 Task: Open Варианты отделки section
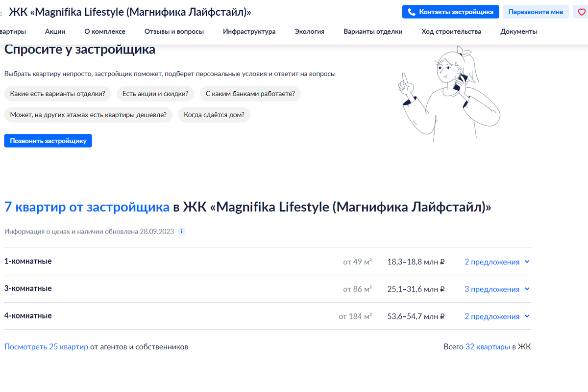(x=372, y=31)
